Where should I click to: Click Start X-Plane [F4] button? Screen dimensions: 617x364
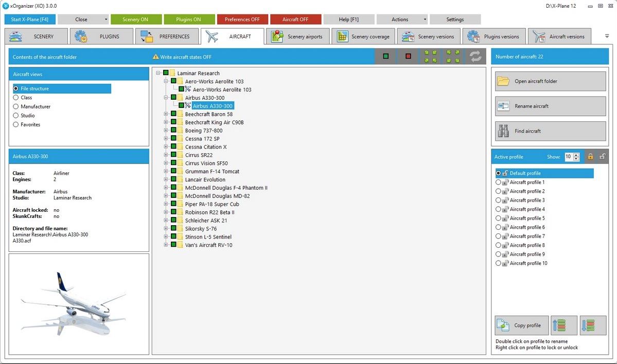(x=30, y=19)
